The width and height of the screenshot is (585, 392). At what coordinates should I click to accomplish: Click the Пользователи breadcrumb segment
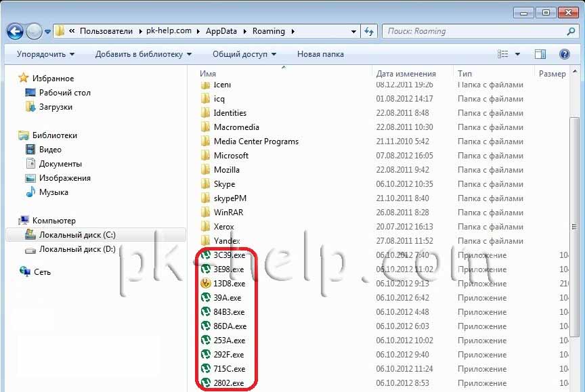[106, 31]
